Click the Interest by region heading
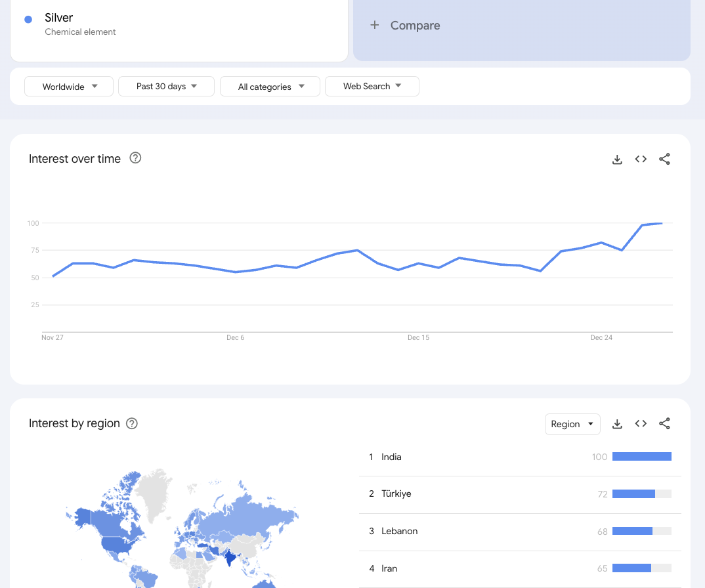 coord(74,423)
